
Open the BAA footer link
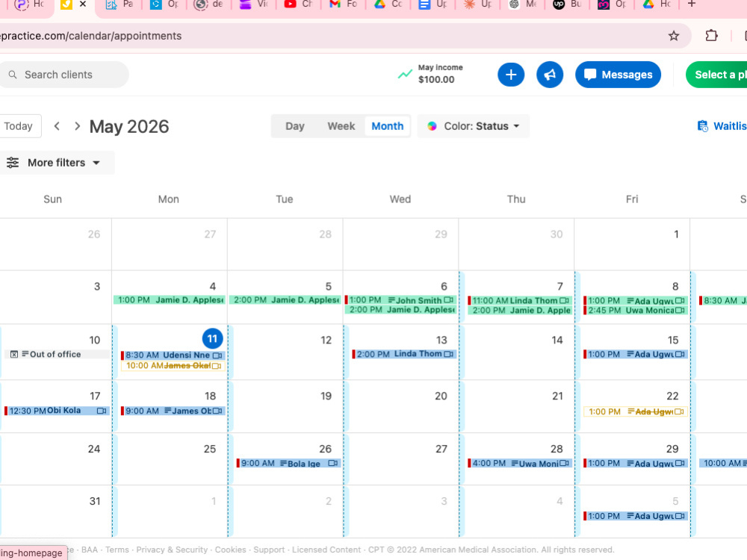(90, 550)
